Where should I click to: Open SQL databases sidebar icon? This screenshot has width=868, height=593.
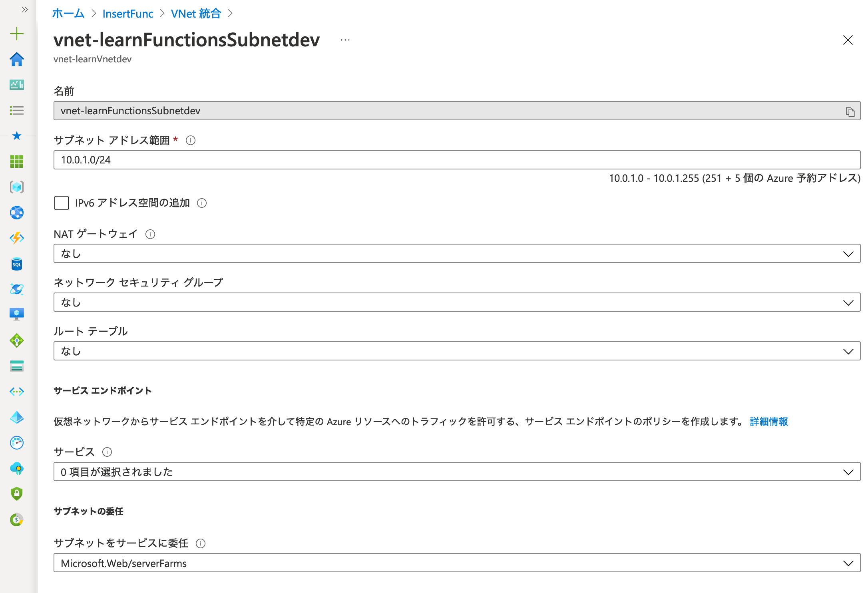(x=17, y=264)
